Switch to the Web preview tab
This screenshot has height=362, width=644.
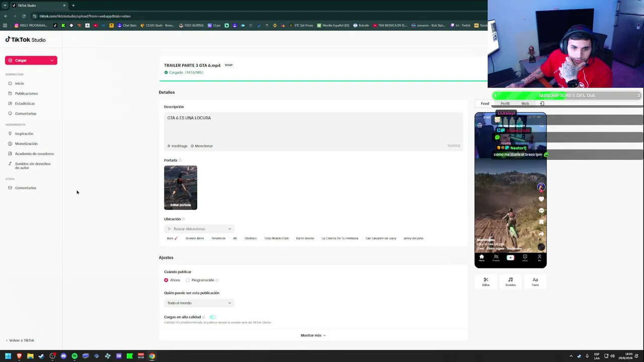[x=525, y=104]
